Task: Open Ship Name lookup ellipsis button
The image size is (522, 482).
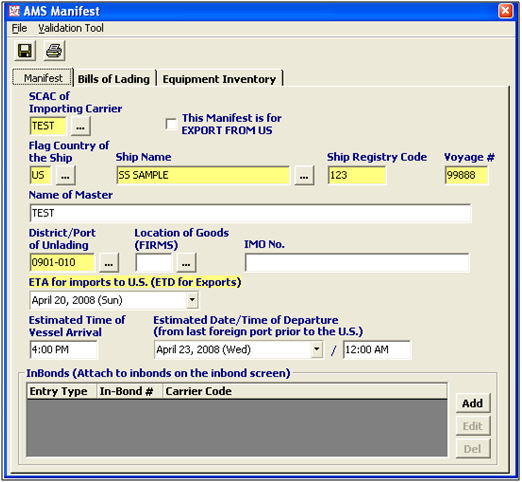Action: (x=304, y=176)
